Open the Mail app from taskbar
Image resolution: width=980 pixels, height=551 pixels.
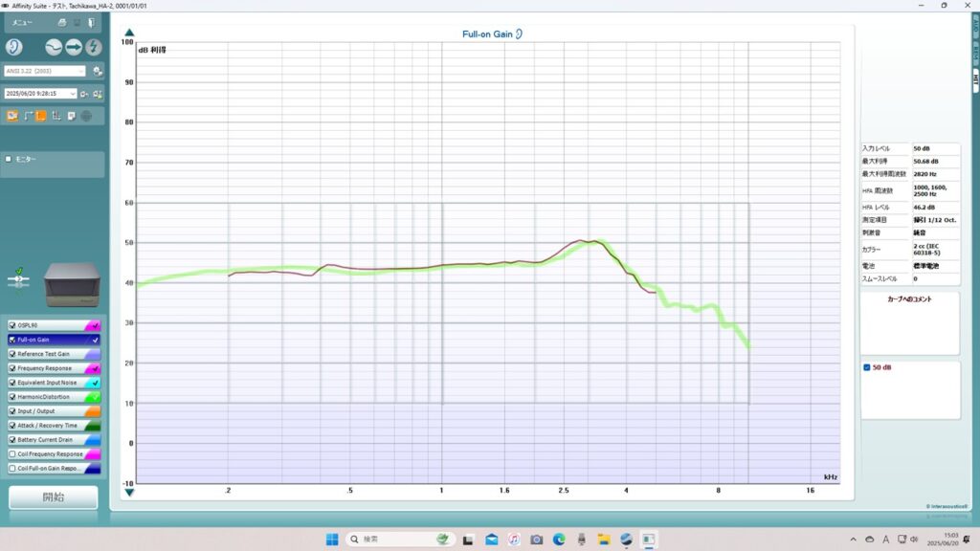492,540
